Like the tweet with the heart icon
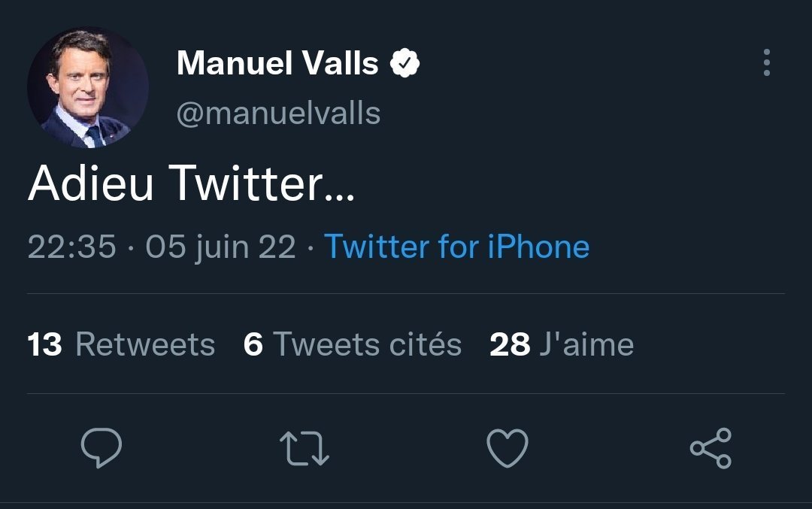The image size is (812, 509). (x=507, y=449)
